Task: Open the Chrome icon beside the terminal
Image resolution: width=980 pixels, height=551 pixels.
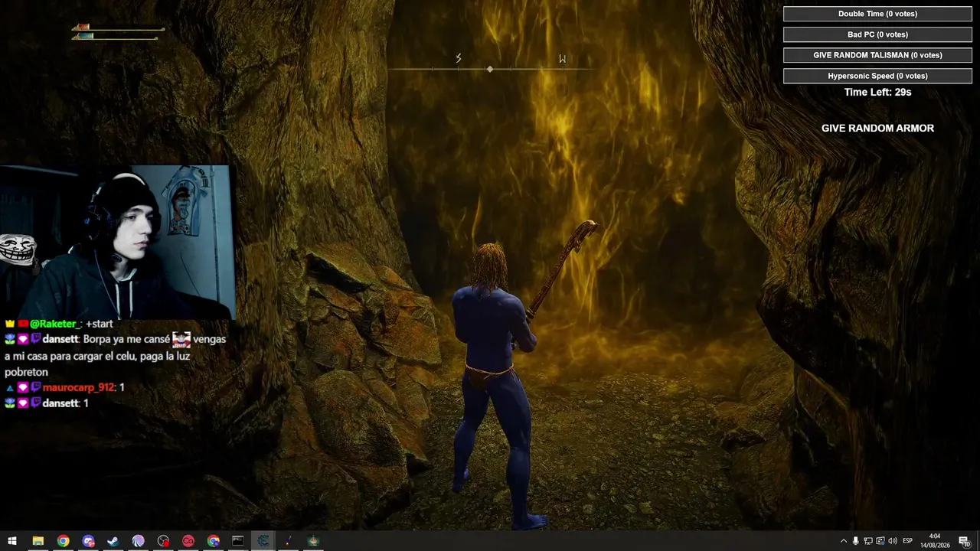Action: pos(214,541)
